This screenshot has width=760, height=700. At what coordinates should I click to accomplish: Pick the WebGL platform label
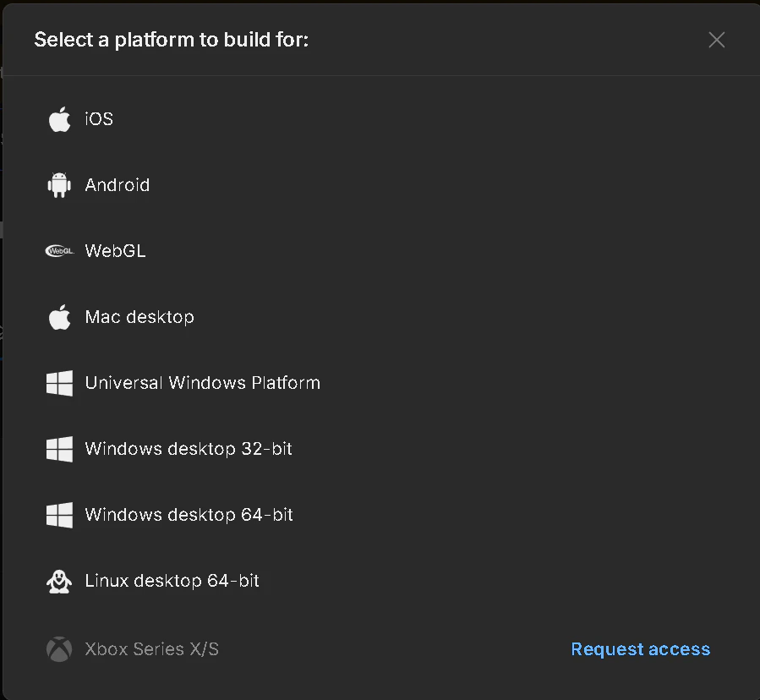click(115, 250)
